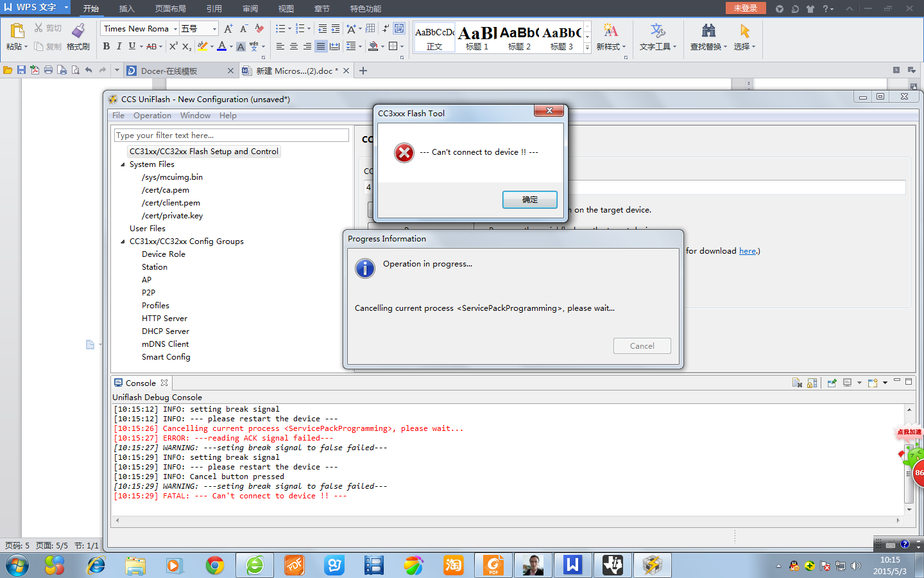Open the underline style dropdown arrow
Screen dimensions: 924x578
click(x=141, y=46)
